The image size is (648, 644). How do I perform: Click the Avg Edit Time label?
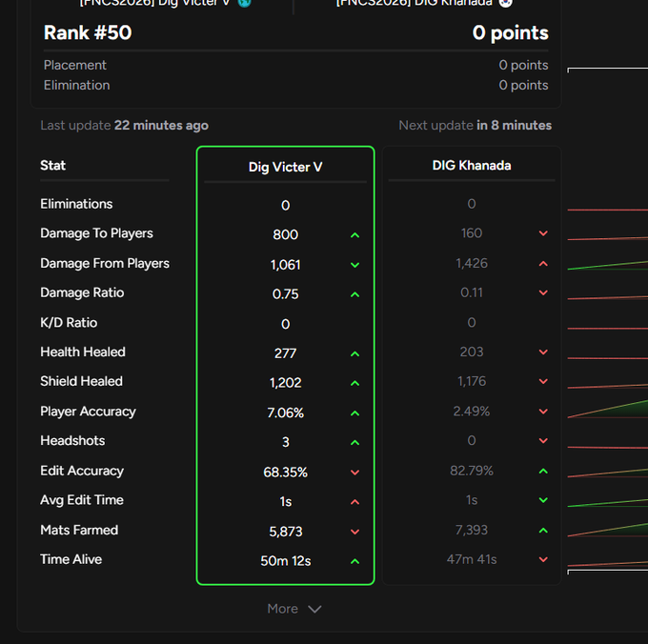(82, 500)
